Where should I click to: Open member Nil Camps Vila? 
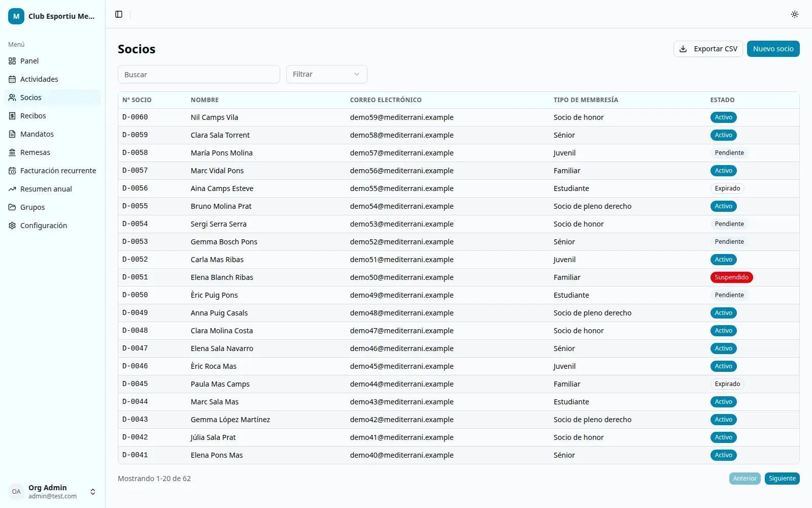(459, 117)
